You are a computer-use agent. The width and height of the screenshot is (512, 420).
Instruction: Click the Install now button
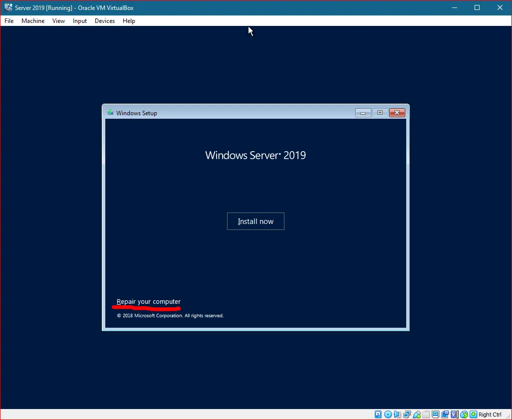(x=256, y=221)
